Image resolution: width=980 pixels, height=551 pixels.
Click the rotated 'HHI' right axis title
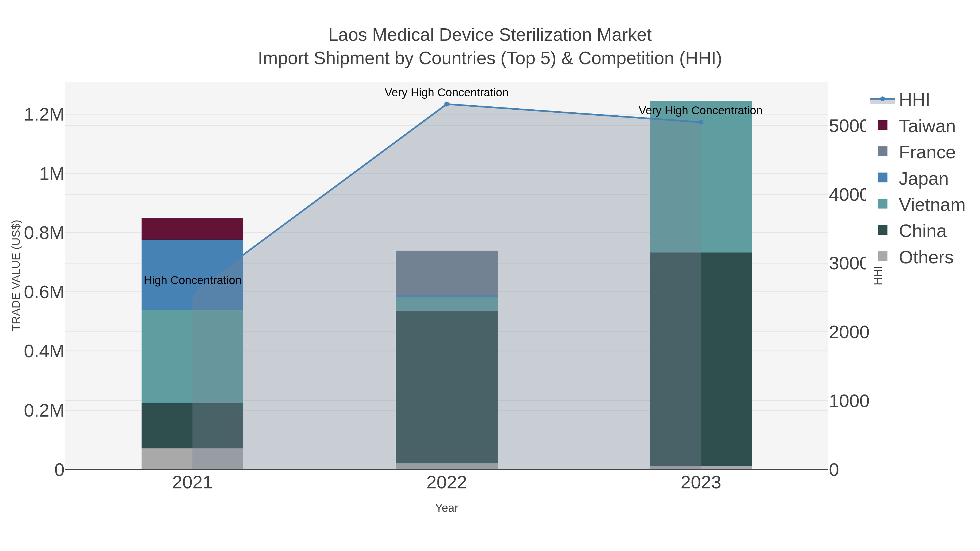point(878,275)
